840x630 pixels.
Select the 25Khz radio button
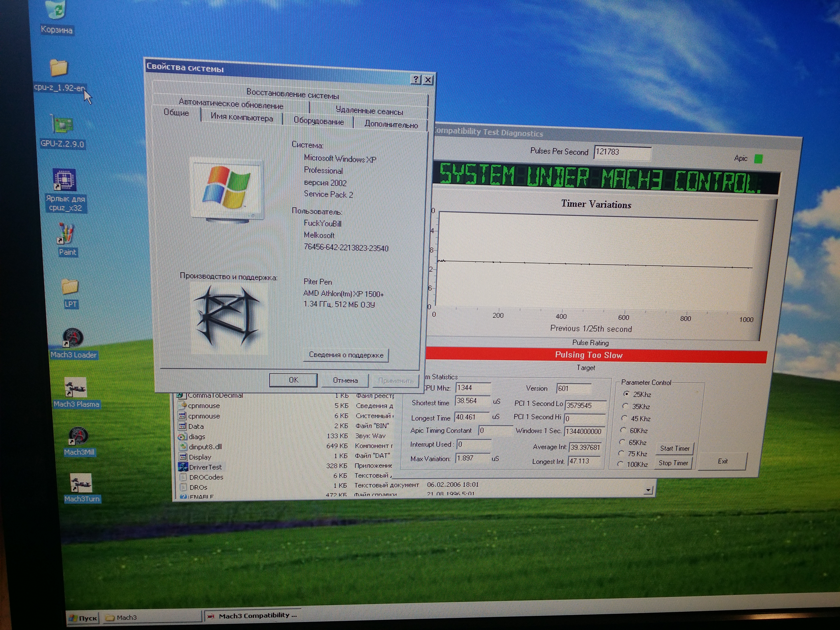[x=626, y=394]
